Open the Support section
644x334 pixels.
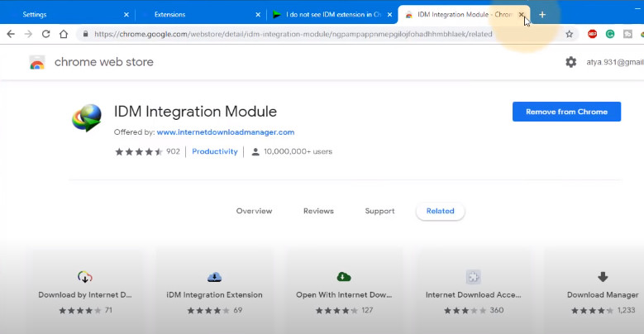pos(380,211)
